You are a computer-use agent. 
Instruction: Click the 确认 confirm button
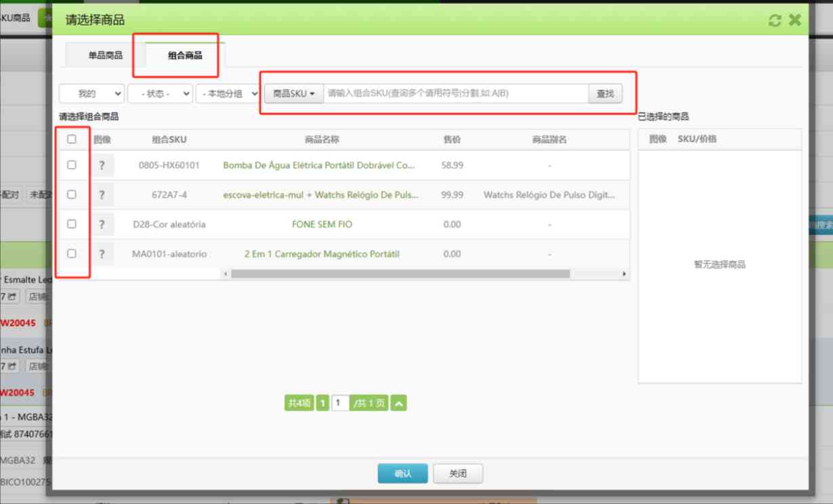pyautogui.click(x=403, y=474)
